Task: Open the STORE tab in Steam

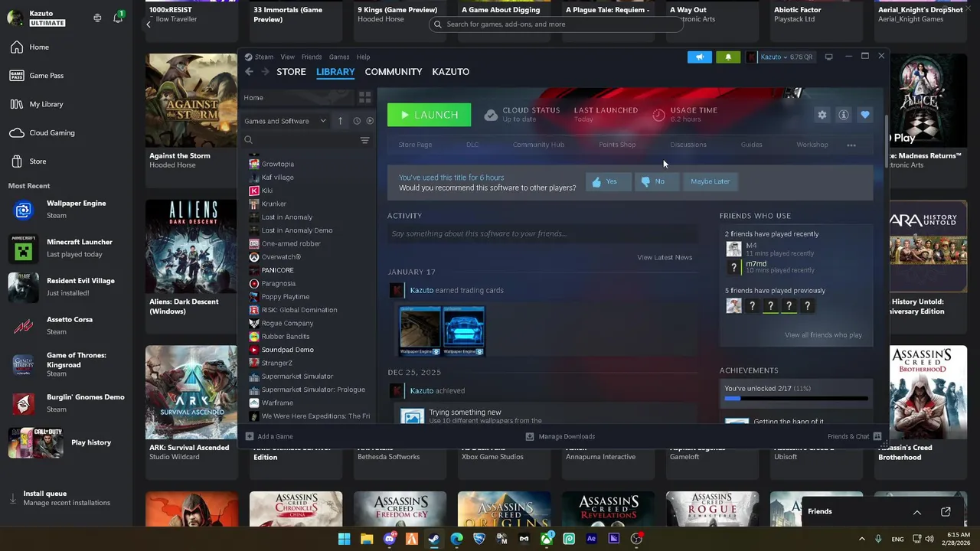Action: 291,72
